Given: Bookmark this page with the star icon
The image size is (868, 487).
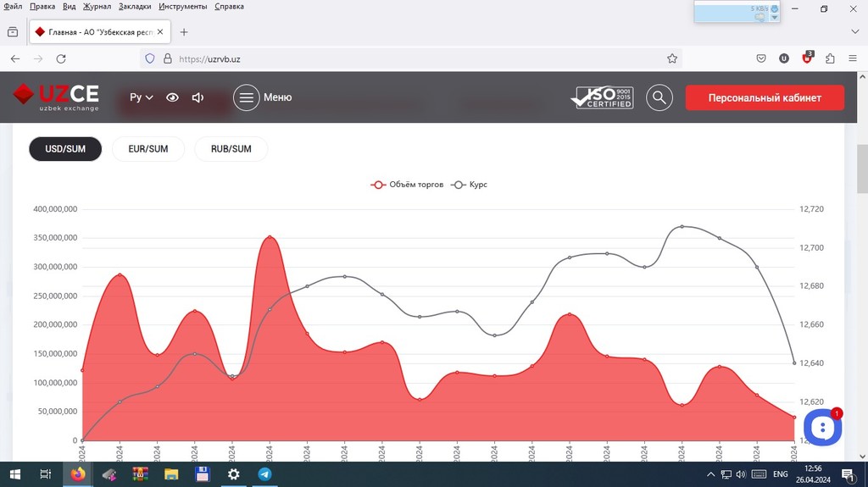Looking at the screenshot, I should (x=672, y=59).
